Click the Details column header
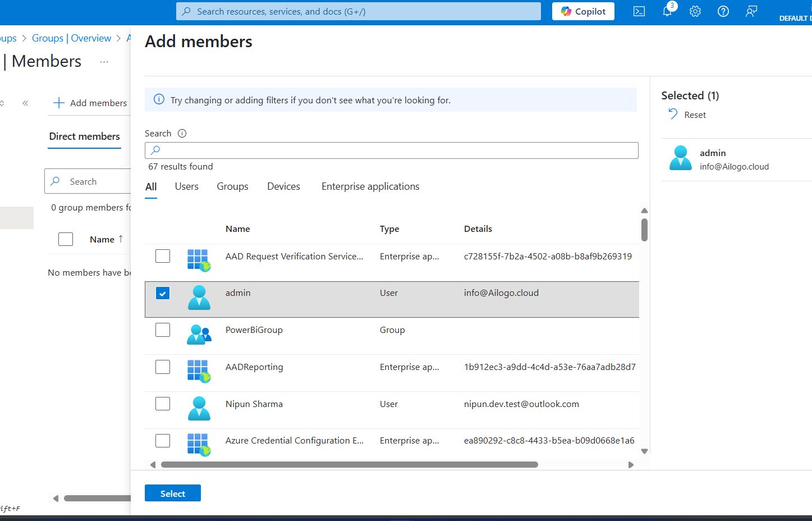 478,228
